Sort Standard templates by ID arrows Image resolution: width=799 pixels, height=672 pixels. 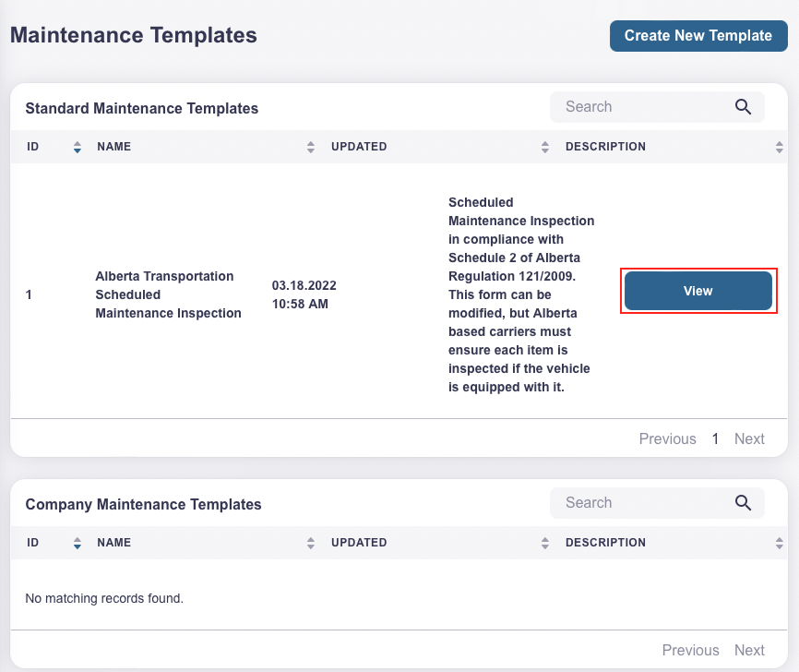click(x=77, y=147)
